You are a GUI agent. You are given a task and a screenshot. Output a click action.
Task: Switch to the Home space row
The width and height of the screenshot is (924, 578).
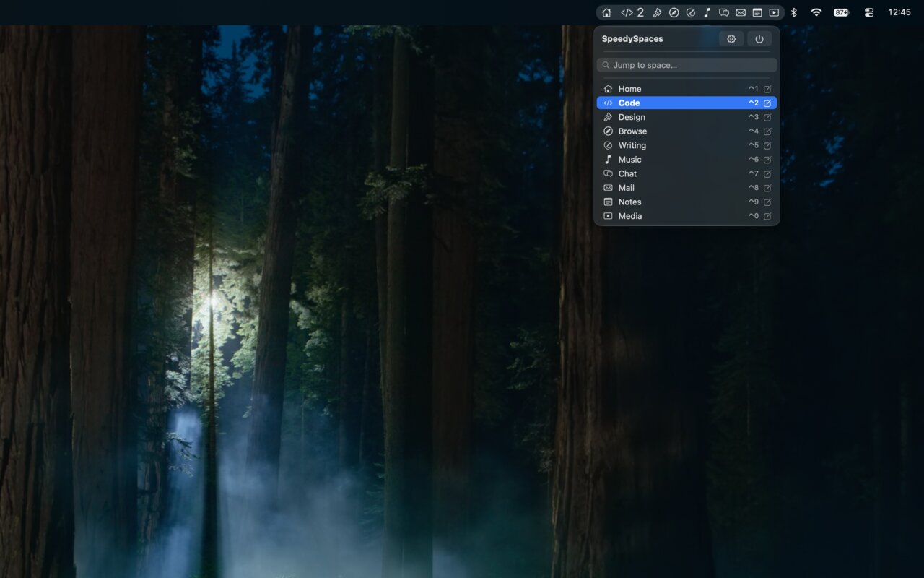tap(687, 89)
